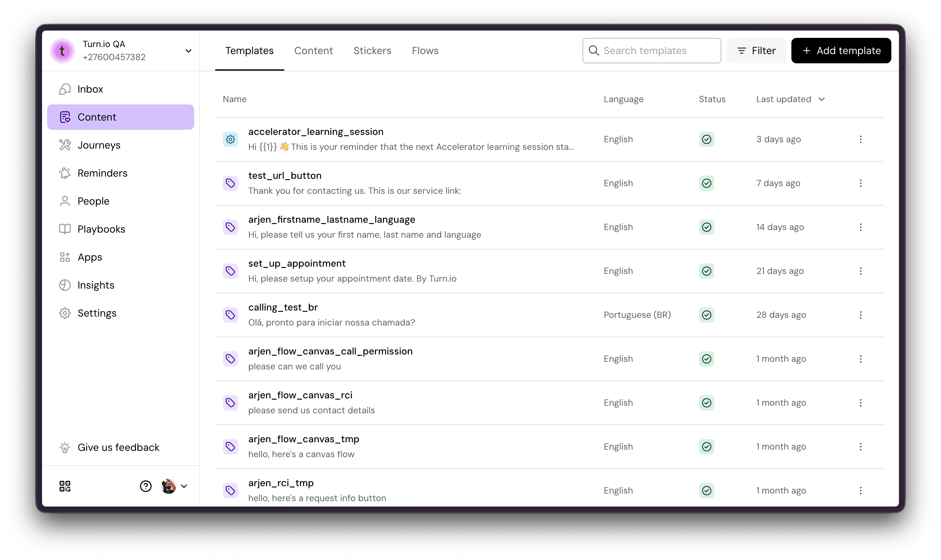941x560 pixels.
Task: Click approved status icon for set_up_appointment
Action: pyautogui.click(x=707, y=271)
